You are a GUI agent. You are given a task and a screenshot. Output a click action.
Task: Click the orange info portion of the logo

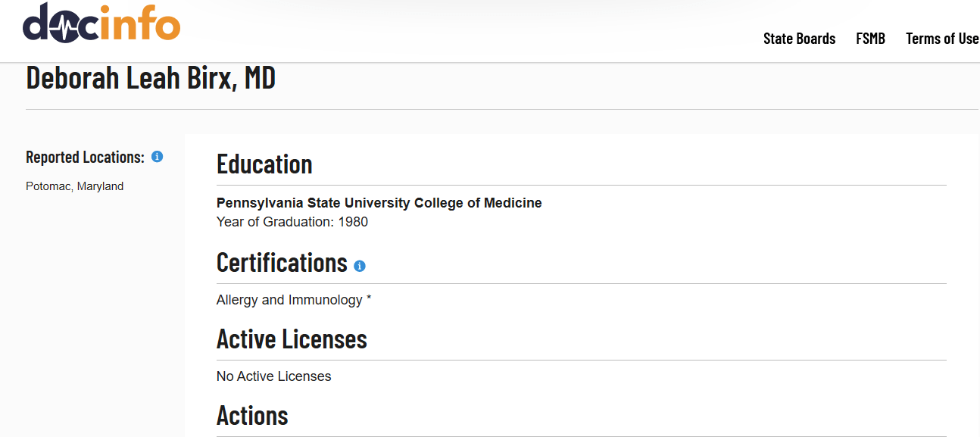pyautogui.click(x=140, y=23)
